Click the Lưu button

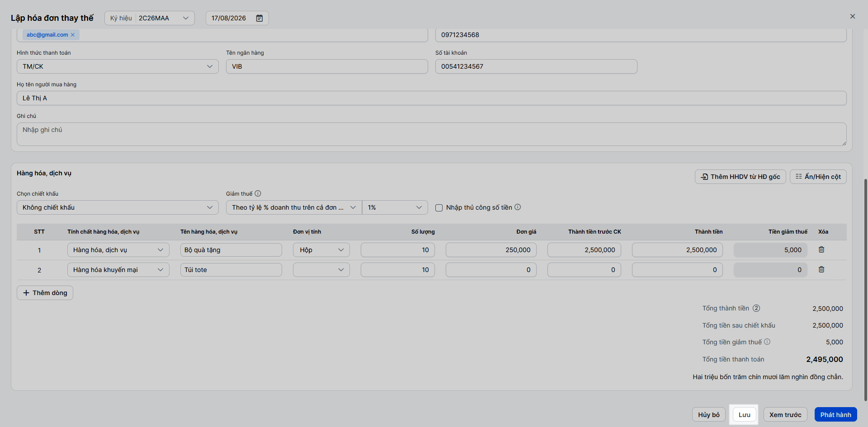[744, 415]
